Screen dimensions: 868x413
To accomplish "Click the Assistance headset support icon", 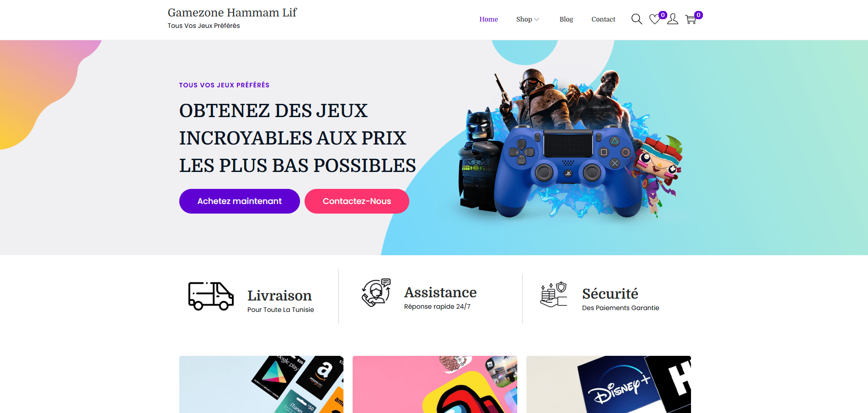I will (x=376, y=293).
